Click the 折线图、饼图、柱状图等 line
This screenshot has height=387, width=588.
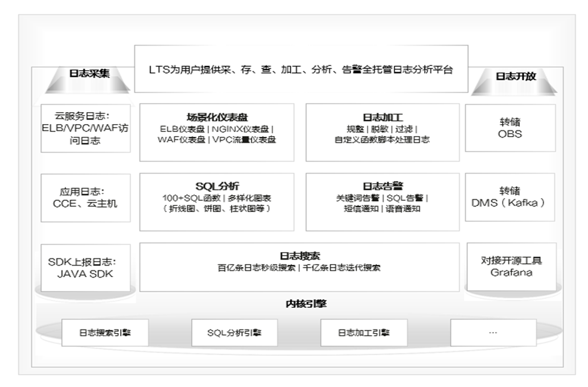point(217,208)
